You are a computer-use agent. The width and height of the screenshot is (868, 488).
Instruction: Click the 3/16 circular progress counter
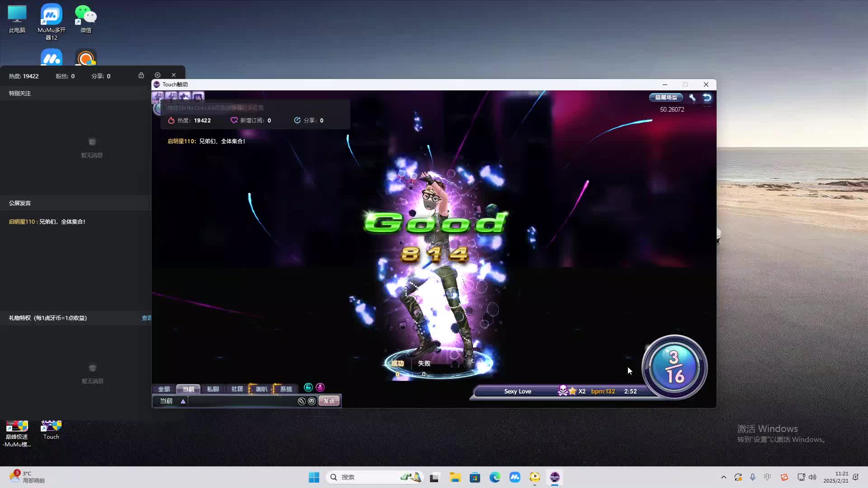coord(674,367)
